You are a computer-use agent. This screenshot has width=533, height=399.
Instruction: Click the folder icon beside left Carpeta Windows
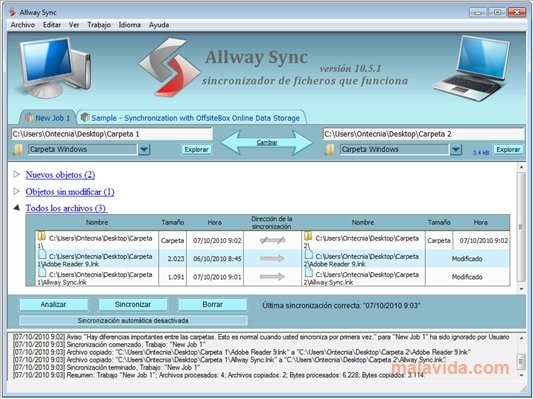(18, 150)
